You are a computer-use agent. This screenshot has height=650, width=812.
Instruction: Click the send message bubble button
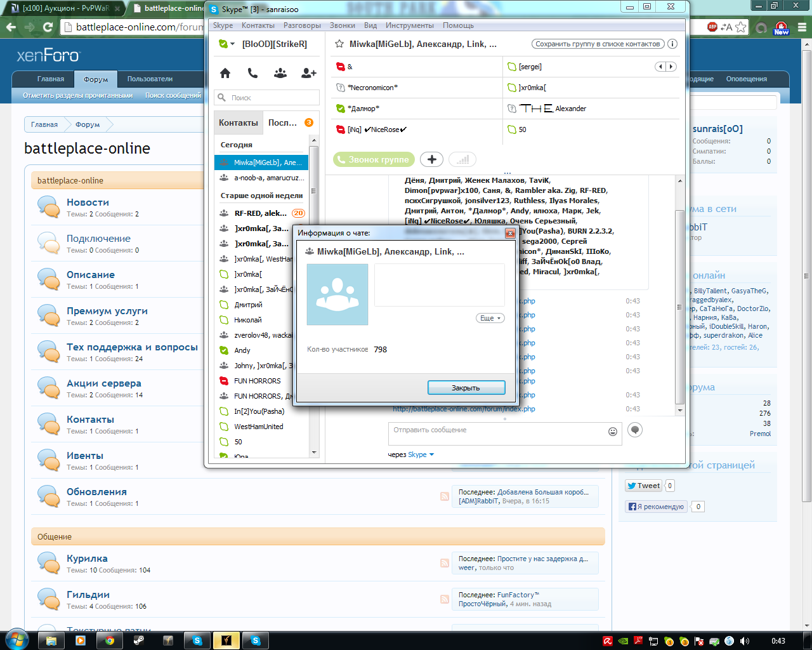(635, 430)
